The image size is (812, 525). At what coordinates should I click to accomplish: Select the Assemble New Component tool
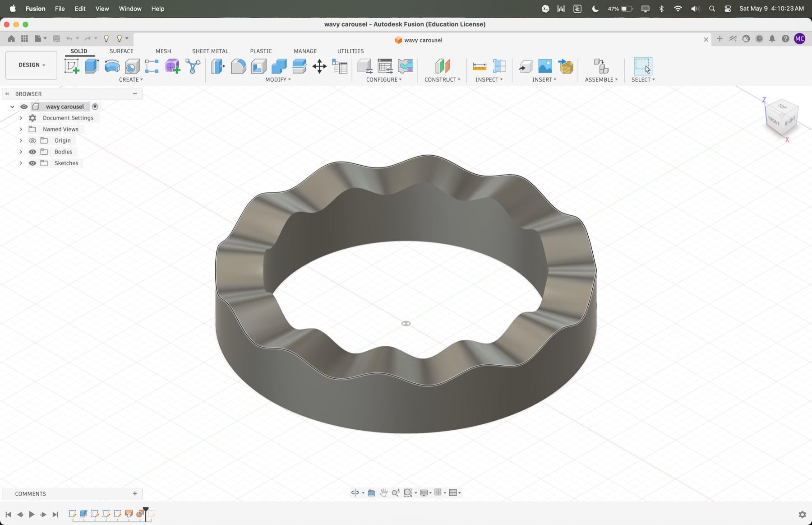[x=601, y=66]
